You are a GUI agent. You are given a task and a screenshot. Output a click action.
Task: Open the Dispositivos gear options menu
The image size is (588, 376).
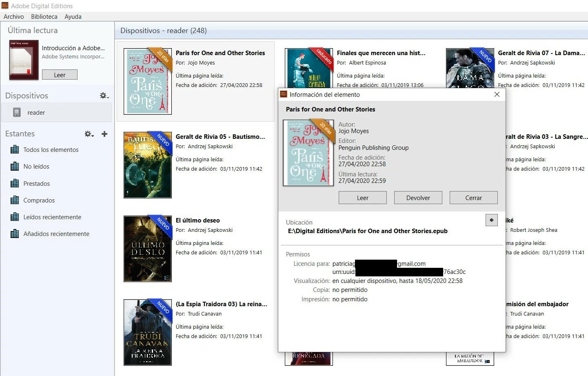click(104, 96)
